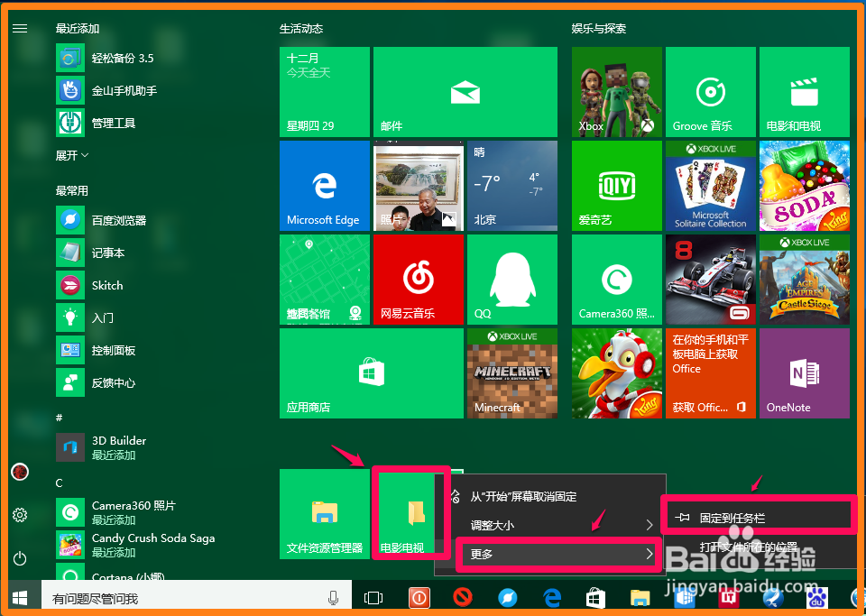Click the 娱乐与探索 group title

[599, 29]
